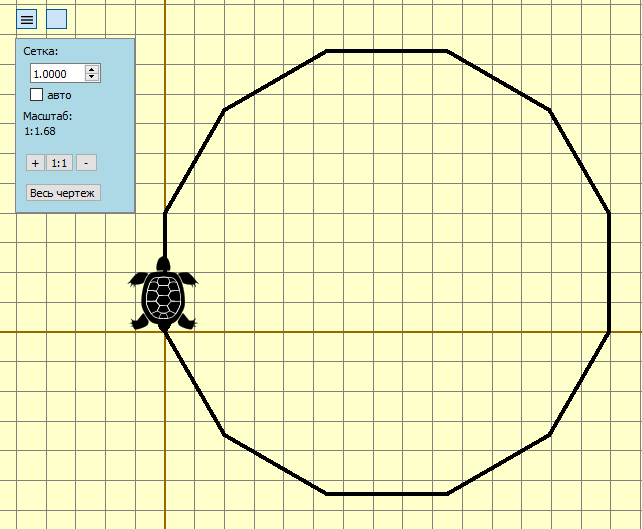Click the origin where the axes cross
Screen dimensions: 642x529
(x=165, y=331)
